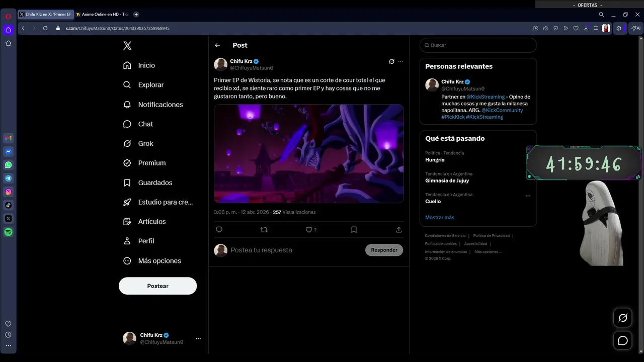Open Easy Setup sliders icon

point(596,28)
